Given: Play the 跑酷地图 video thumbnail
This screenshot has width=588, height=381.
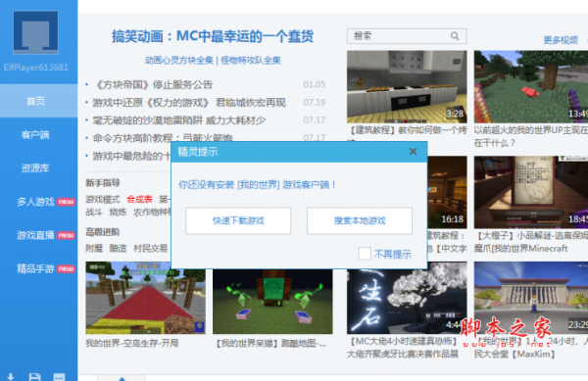Looking at the screenshot, I should 272,301.
